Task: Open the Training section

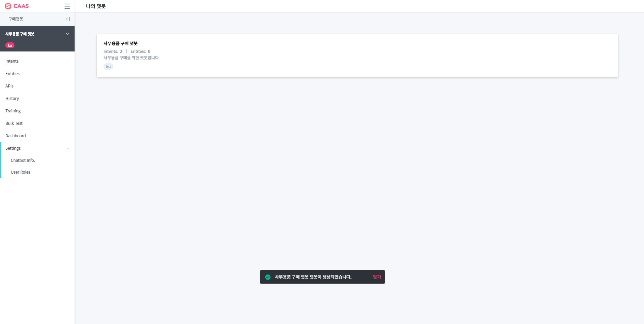Action: (13, 111)
